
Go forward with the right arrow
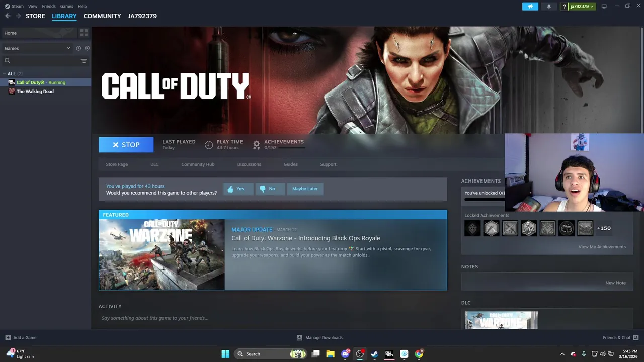point(19,16)
